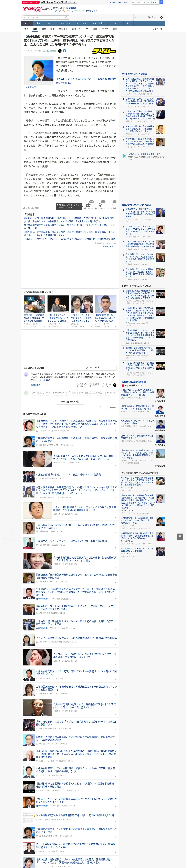Open recommended article すごっ X騒然
The width and height of the screenshot is (186, 868).
(77, 424)
